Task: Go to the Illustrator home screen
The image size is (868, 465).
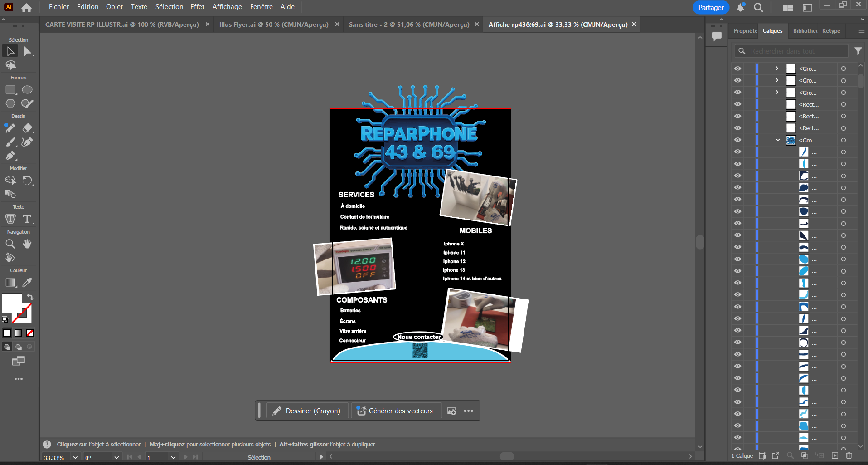Action: point(27,7)
